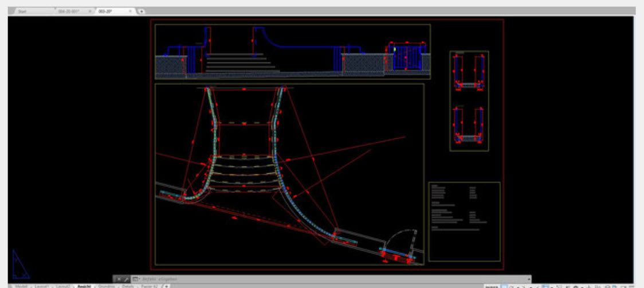Viewport: 644px width, 288px height.
Task: Switch to the Grundriss layout tab
Action: pyautogui.click(x=107, y=286)
